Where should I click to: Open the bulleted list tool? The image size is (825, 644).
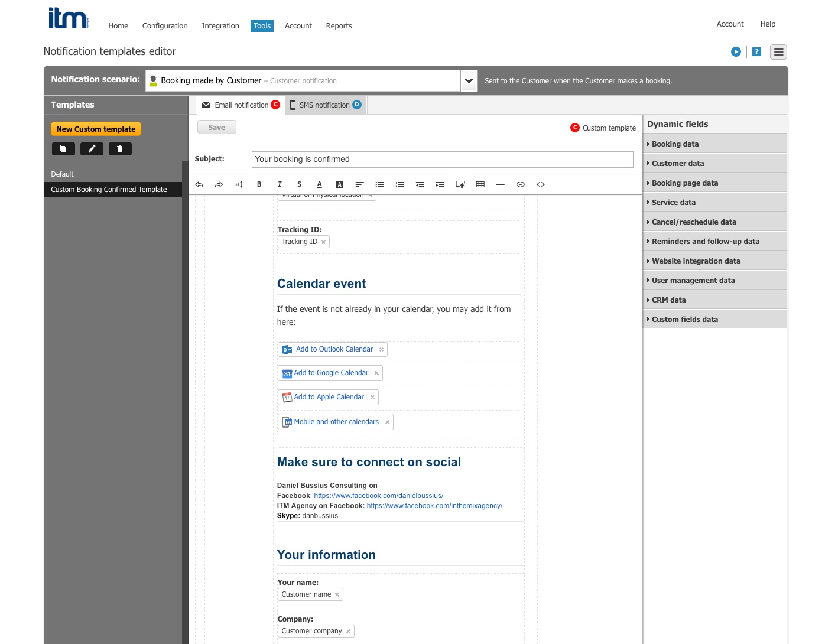(379, 184)
